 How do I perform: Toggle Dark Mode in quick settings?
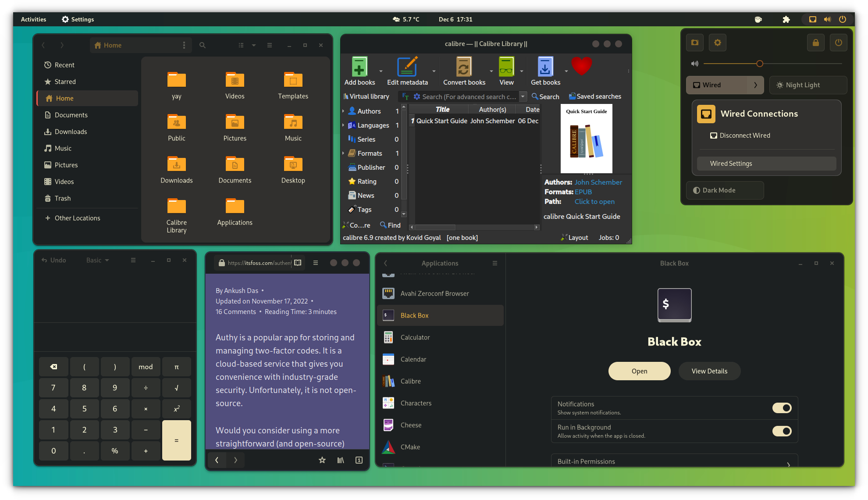click(725, 190)
